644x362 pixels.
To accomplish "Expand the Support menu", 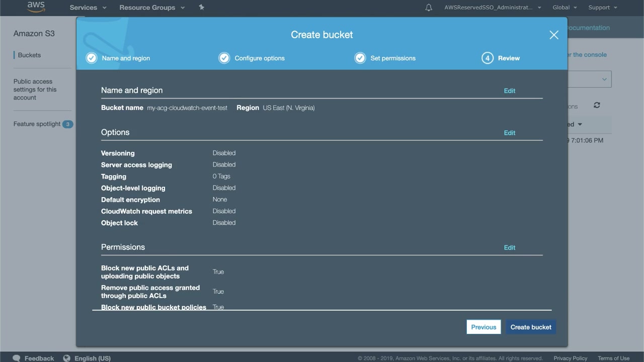I will [x=603, y=8].
